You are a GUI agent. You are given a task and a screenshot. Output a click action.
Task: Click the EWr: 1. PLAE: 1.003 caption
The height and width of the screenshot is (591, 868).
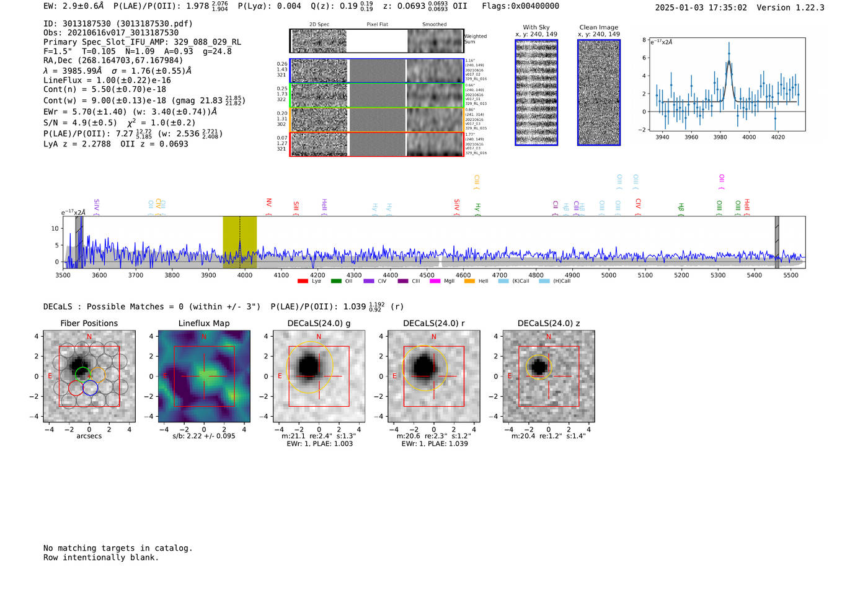(319, 444)
